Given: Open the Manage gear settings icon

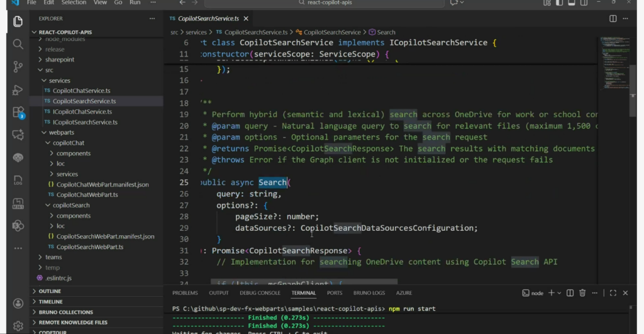Looking at the screenshot, I should click(x=18, y=325).
